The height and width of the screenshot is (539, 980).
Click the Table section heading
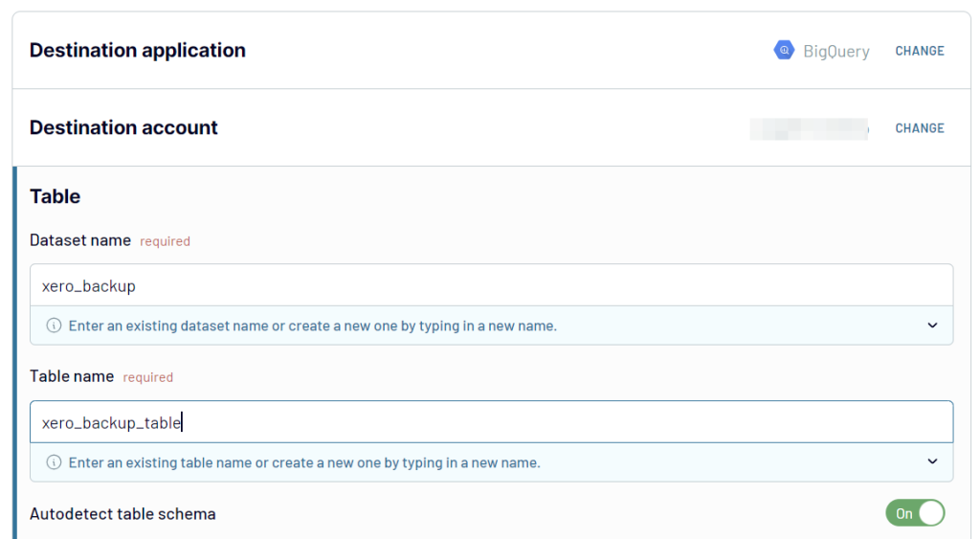[x=55, y=196]
